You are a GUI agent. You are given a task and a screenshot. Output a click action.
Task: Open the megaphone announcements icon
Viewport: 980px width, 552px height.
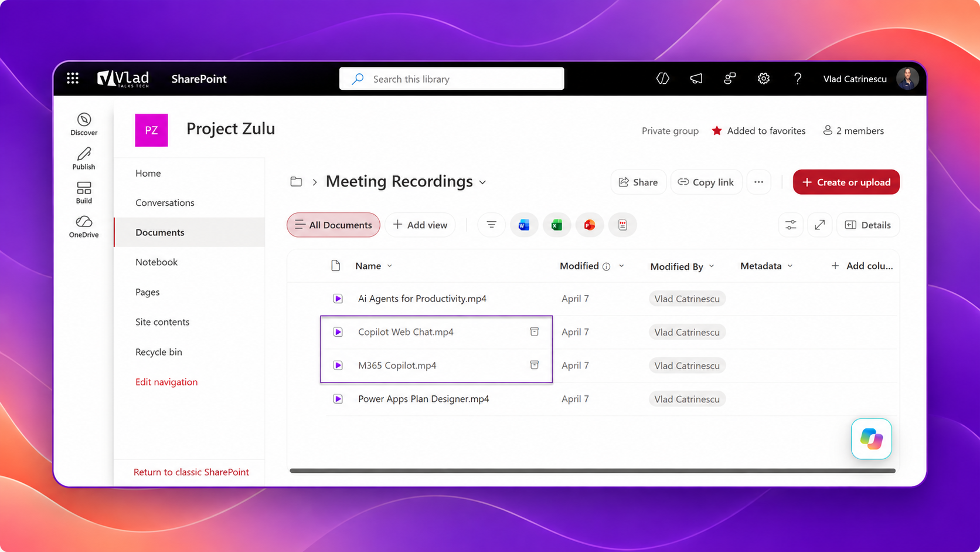(696, 79)
